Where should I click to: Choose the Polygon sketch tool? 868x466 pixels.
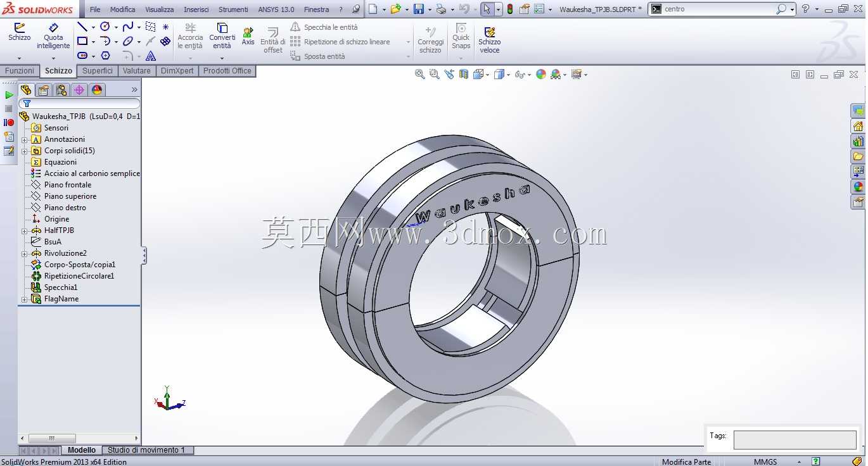(x=105, y=56)
